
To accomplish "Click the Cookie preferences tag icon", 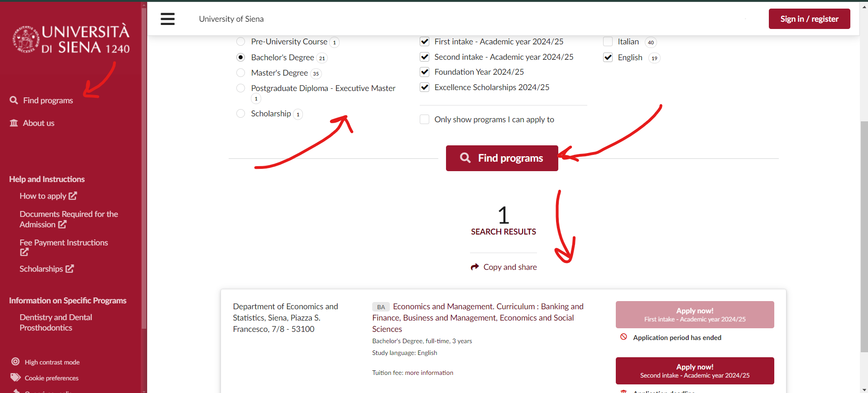I will [x=15, y=377].
